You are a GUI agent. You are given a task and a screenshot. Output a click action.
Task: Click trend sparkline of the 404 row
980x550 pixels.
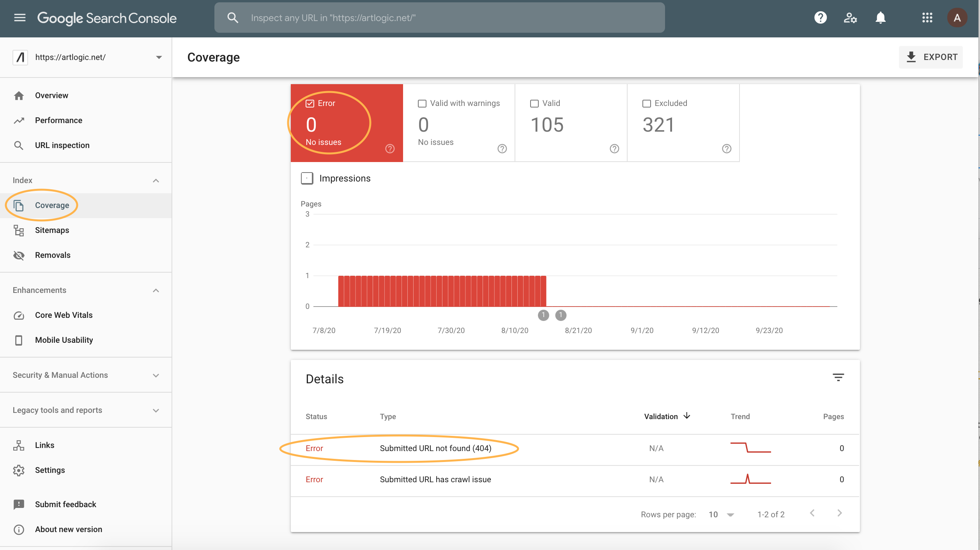(750, 448)
